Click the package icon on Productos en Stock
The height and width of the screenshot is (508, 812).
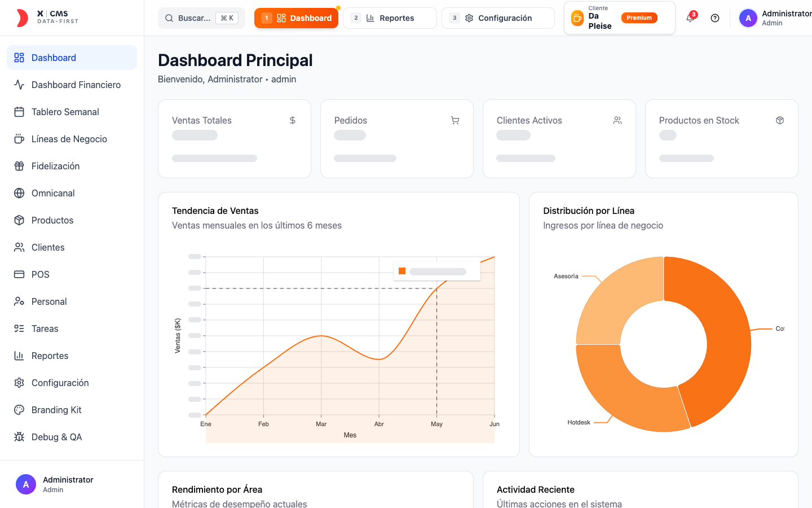pos(780,120)
